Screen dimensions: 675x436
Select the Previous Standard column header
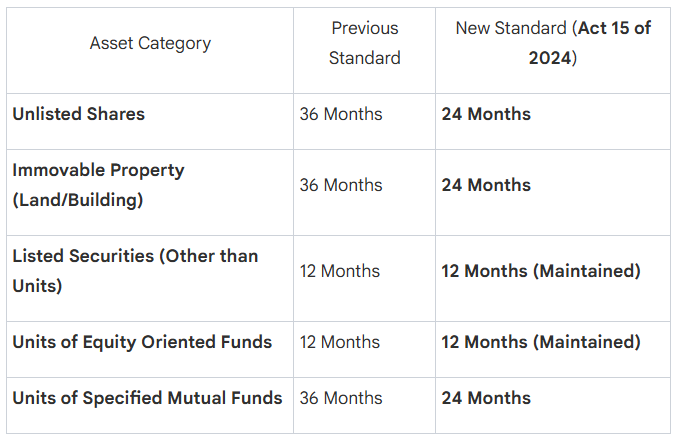point(364,43)
